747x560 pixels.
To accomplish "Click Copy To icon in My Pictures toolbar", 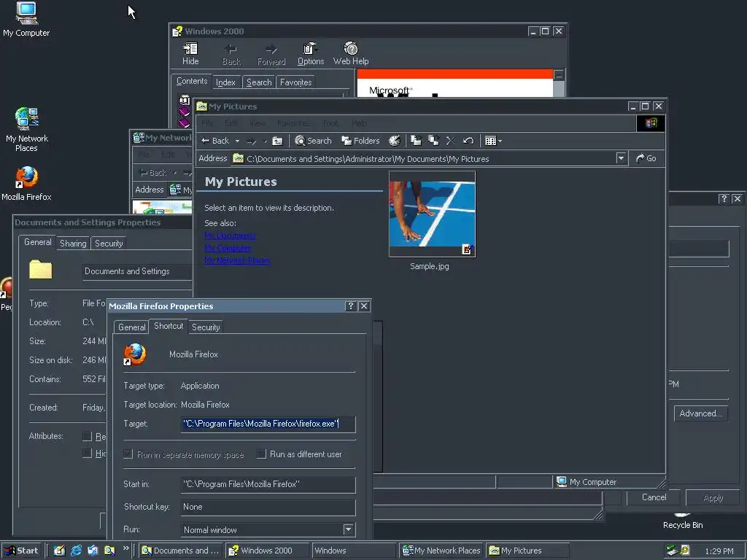I will click(433, 141).
